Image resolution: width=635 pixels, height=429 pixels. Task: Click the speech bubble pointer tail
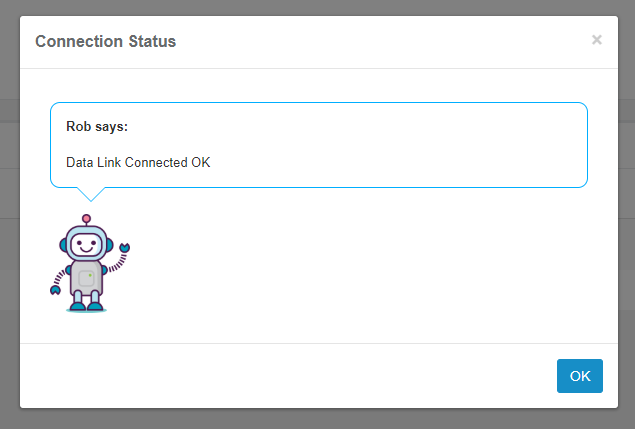click(x=91, y=194)
